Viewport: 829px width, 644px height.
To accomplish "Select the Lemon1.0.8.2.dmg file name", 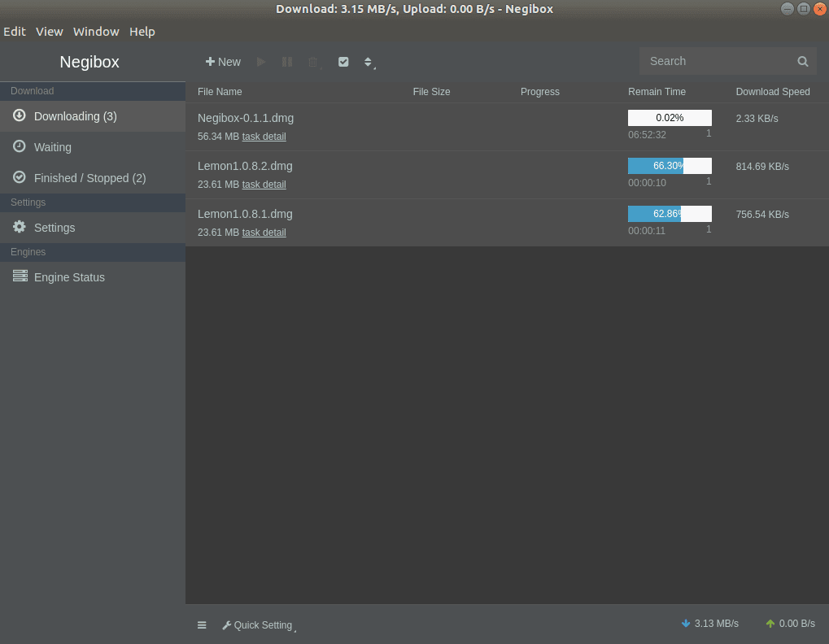I will click(245, 166).
